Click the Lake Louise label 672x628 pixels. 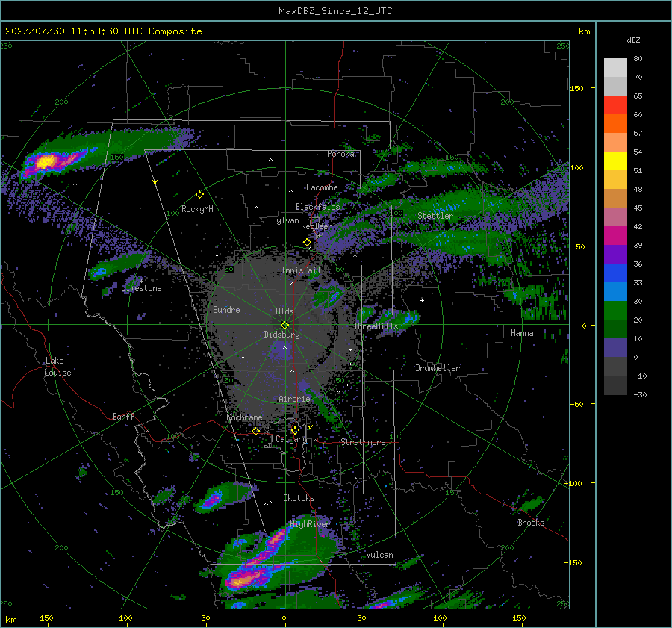[57, 367]
